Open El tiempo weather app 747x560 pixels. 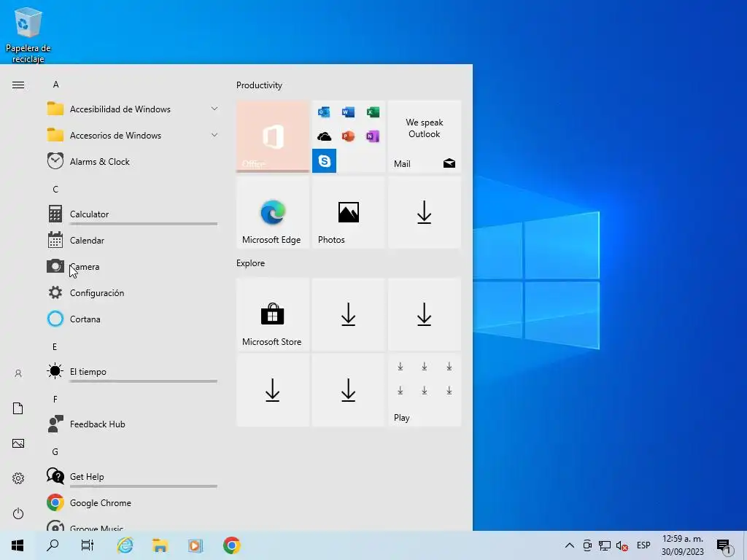133,371
